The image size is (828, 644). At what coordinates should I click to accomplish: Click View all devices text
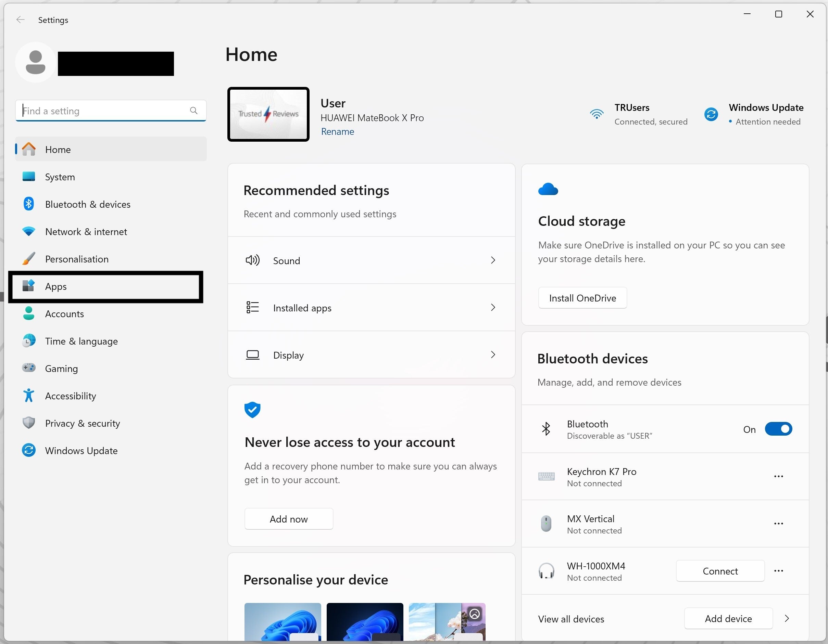(x=571, y=619)
